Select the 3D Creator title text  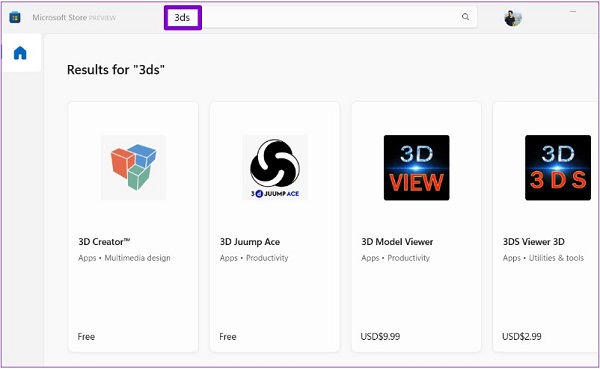click(x=104, y=242)
